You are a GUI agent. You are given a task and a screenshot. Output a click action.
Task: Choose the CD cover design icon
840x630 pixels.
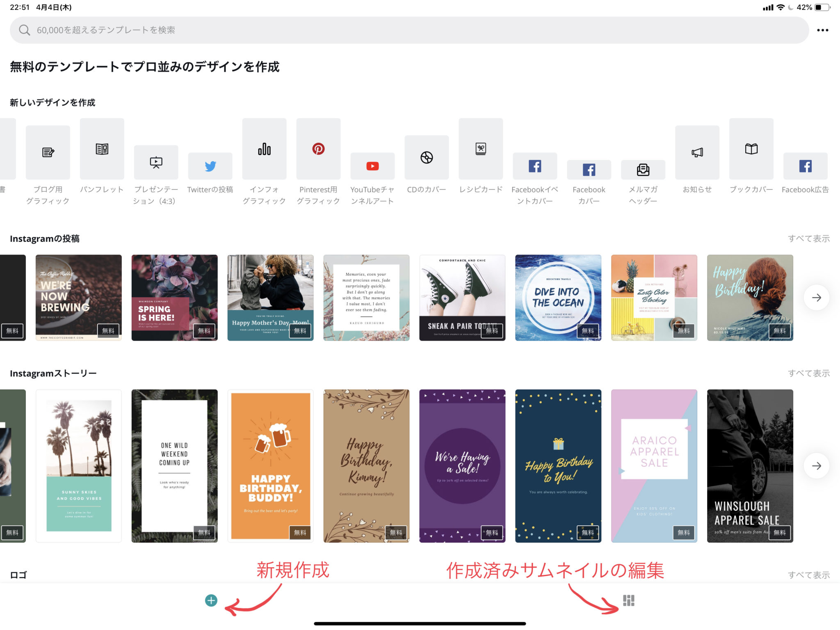pos(427,157)
